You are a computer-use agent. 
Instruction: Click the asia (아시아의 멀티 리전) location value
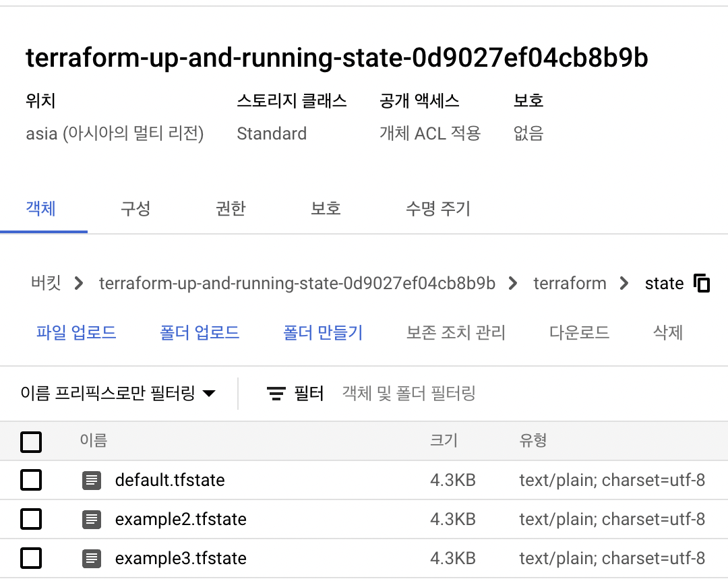click(x=115, y=133)
